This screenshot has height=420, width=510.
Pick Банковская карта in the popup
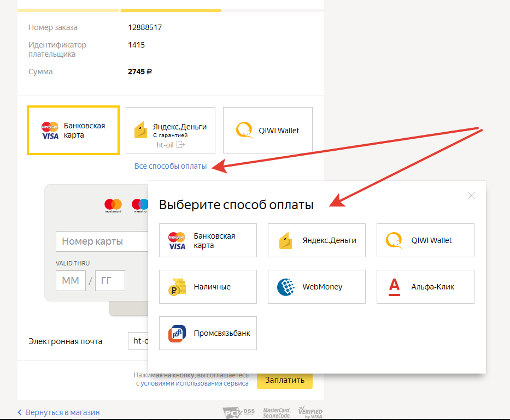208,240
